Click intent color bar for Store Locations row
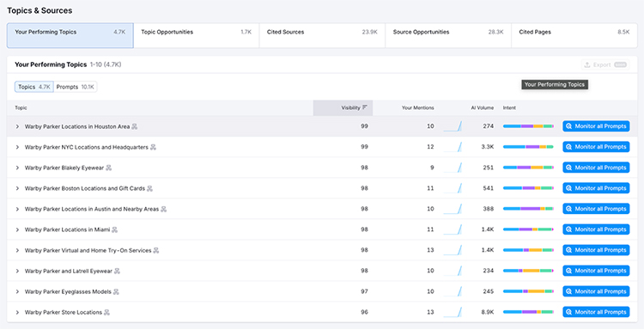 pos(528,312)
